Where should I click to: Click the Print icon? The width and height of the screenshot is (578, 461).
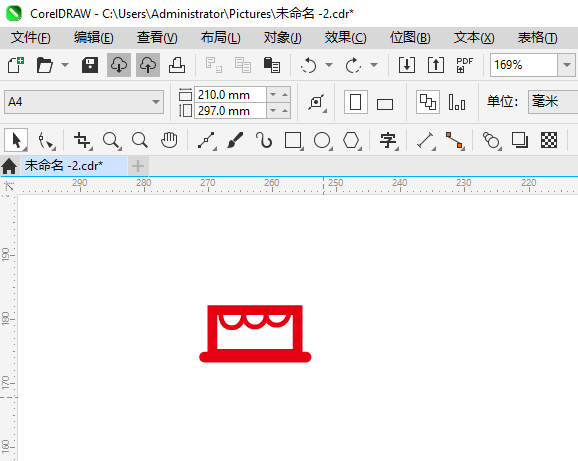point(177,65)
